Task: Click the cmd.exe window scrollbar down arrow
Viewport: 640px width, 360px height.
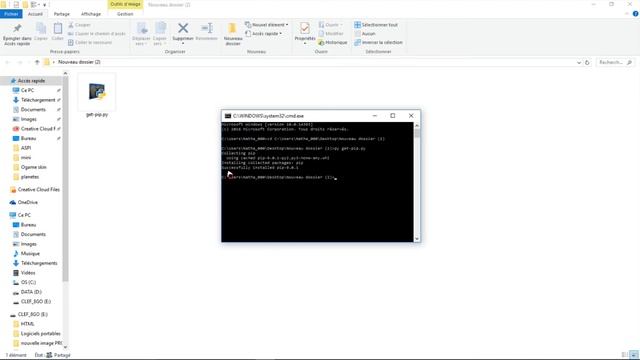Action: 417,239
